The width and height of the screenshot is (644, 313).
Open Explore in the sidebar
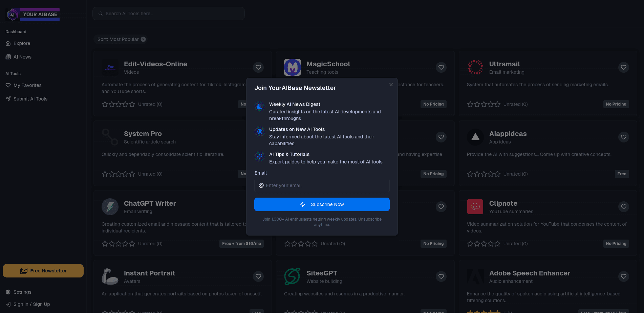22,43
